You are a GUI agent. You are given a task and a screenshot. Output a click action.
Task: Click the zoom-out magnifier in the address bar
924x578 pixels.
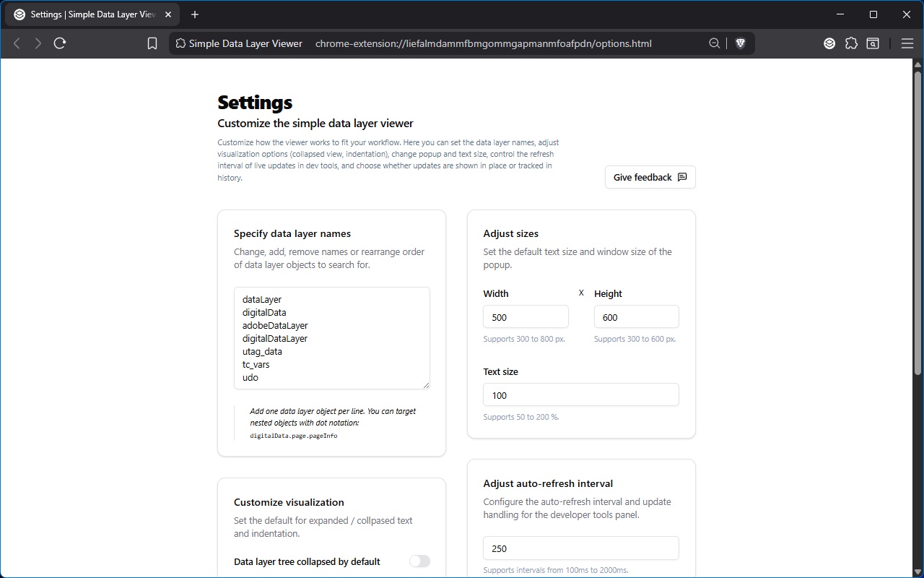click(714, 43)
